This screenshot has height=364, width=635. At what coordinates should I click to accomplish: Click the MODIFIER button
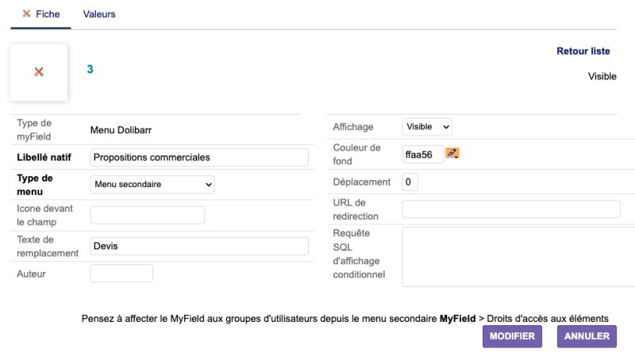pos(512,336)
